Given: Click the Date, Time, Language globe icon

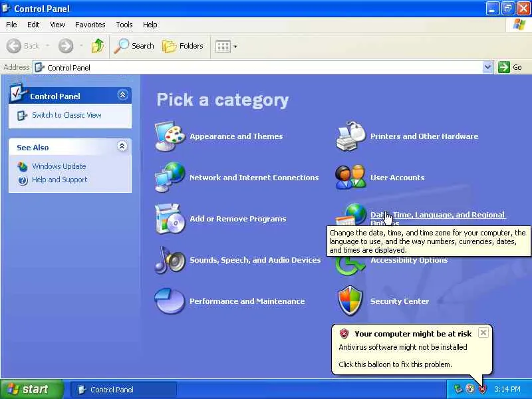Looking at the screenshot, I should point(351,215).
